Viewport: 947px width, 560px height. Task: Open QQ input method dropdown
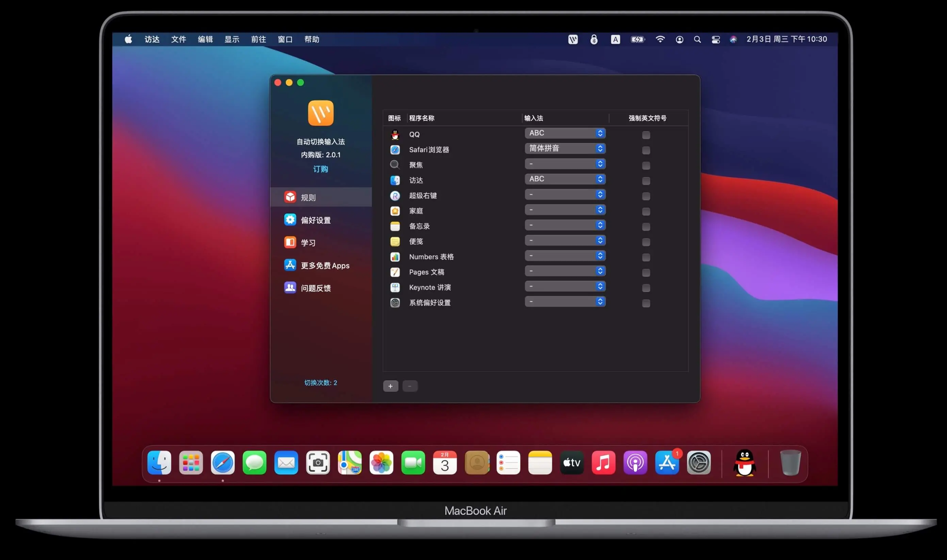tap(565, 133)
